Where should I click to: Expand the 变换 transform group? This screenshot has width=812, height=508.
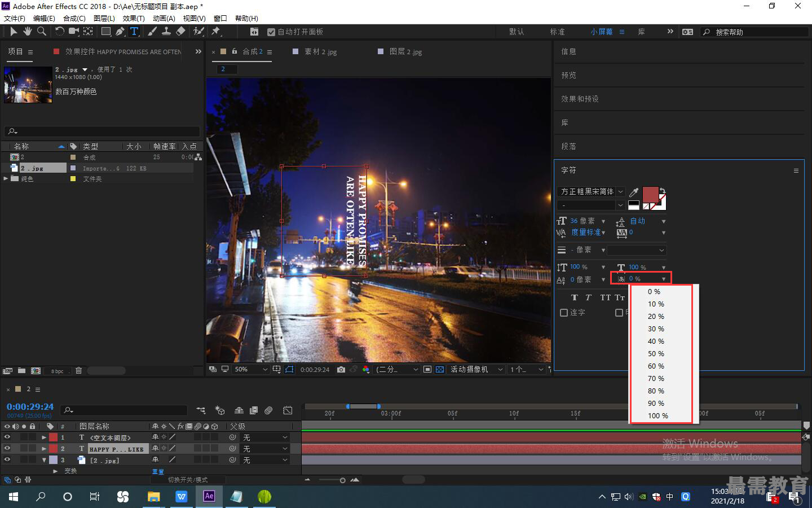coord(55,471)
